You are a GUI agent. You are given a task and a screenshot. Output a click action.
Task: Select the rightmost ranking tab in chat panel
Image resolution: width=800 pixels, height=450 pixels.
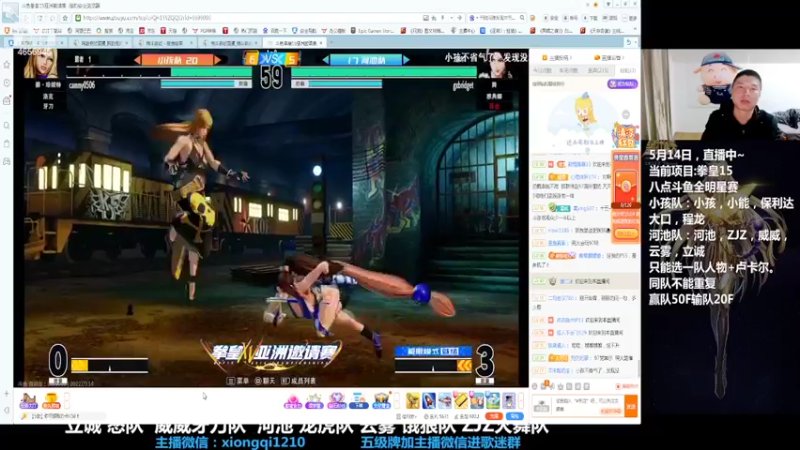click(627, 70)
